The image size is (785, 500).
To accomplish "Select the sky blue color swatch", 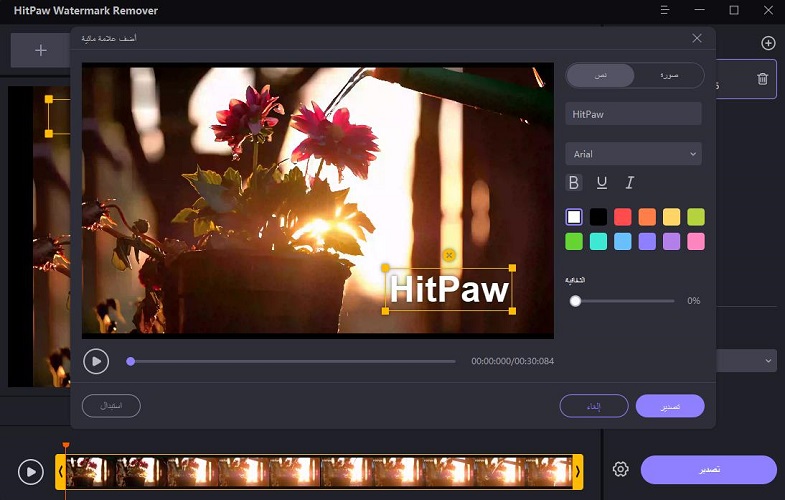I will pos(623,241).
